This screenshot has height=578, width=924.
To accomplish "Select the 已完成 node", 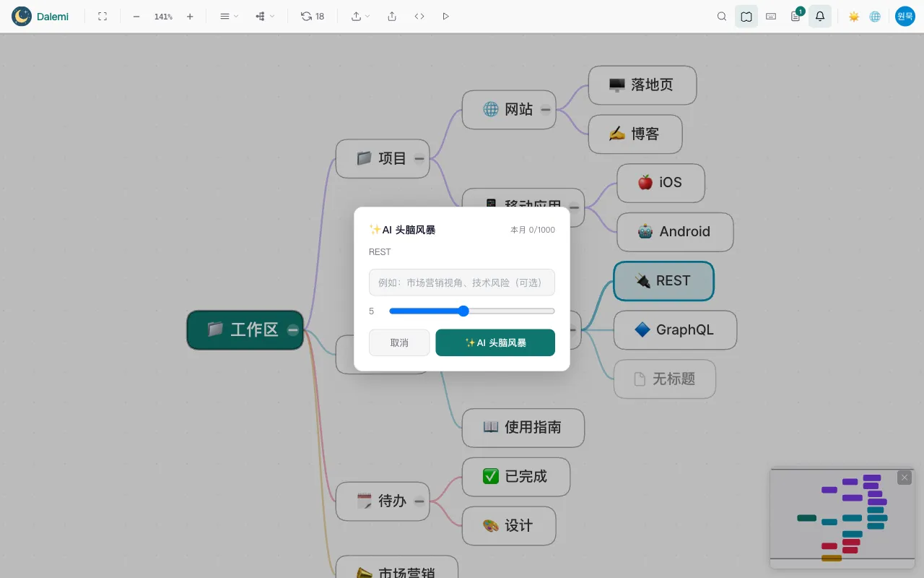I will coord(516,477).
